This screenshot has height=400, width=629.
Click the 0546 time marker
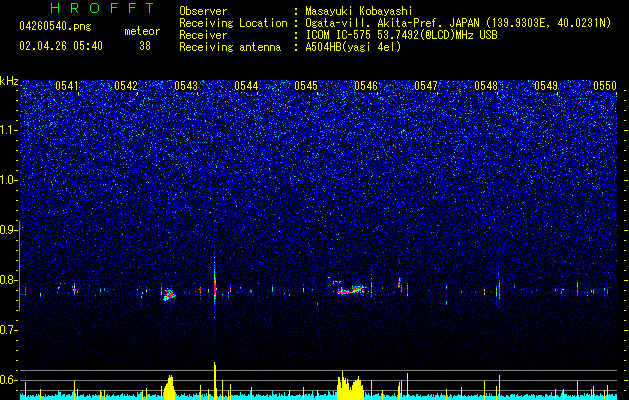click(x=366, y=86)
